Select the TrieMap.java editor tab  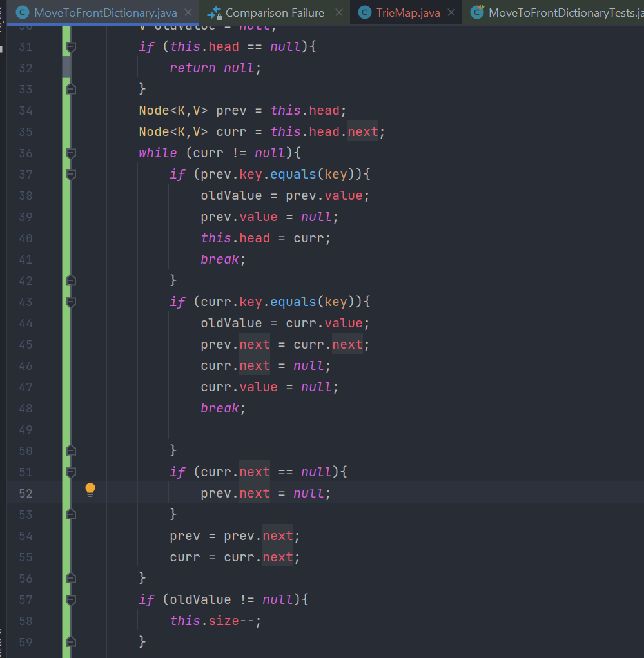407,12
